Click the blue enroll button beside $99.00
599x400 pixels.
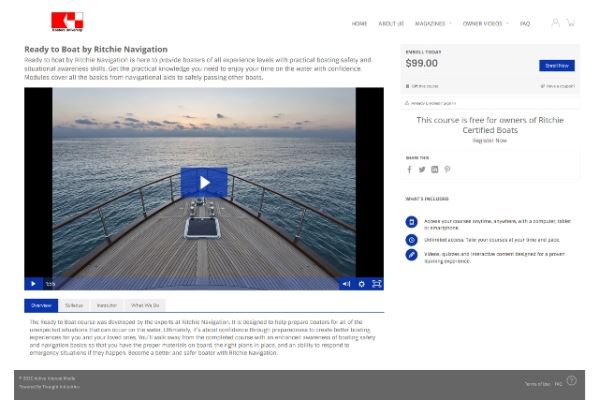557,66
